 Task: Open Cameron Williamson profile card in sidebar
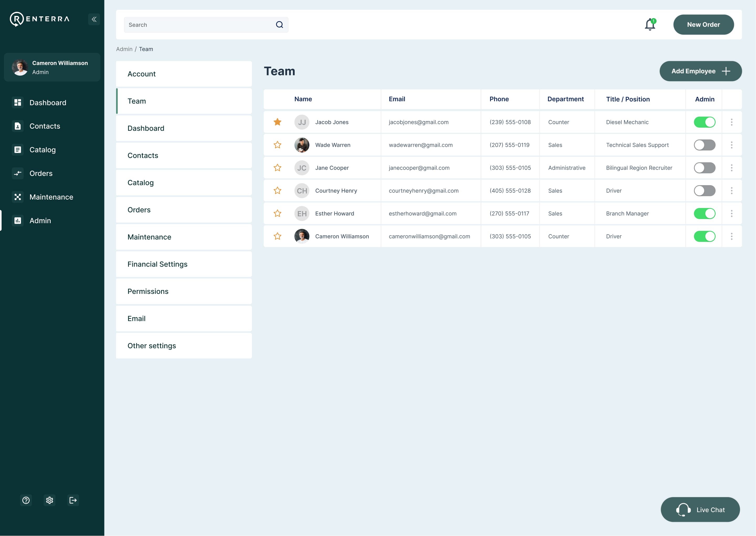(x=52, y=67)
